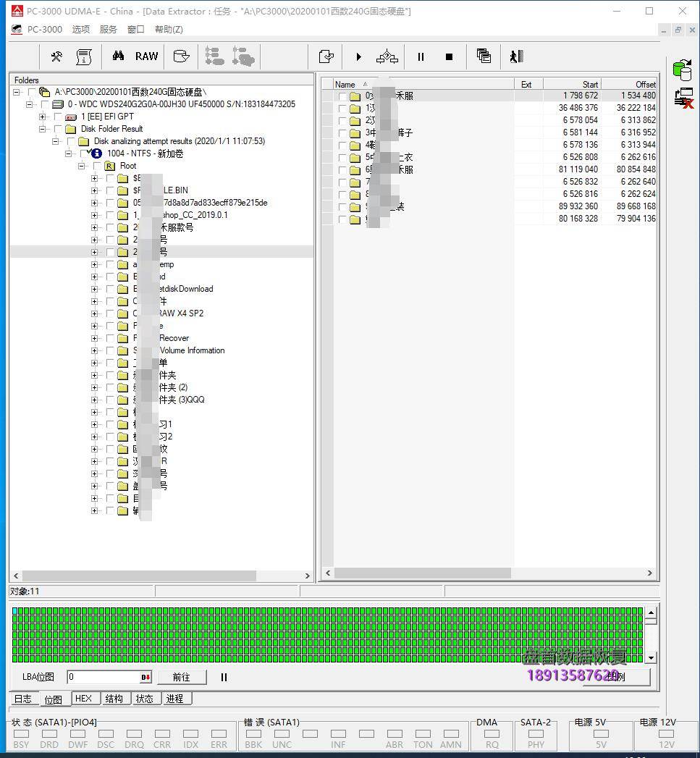Click the WDC drive icon in tree

58,104
